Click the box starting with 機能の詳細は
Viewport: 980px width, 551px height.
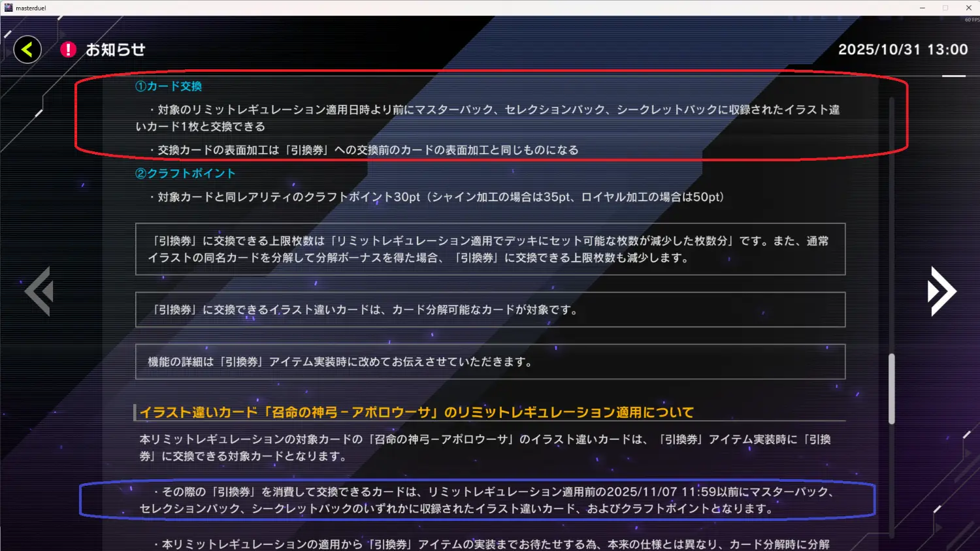pyautogui.click(x=490, y=362)
